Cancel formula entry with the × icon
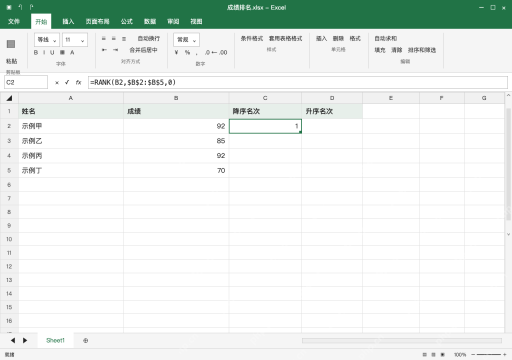The width and height of the screenshot is (512, 360). click(57, 83)
